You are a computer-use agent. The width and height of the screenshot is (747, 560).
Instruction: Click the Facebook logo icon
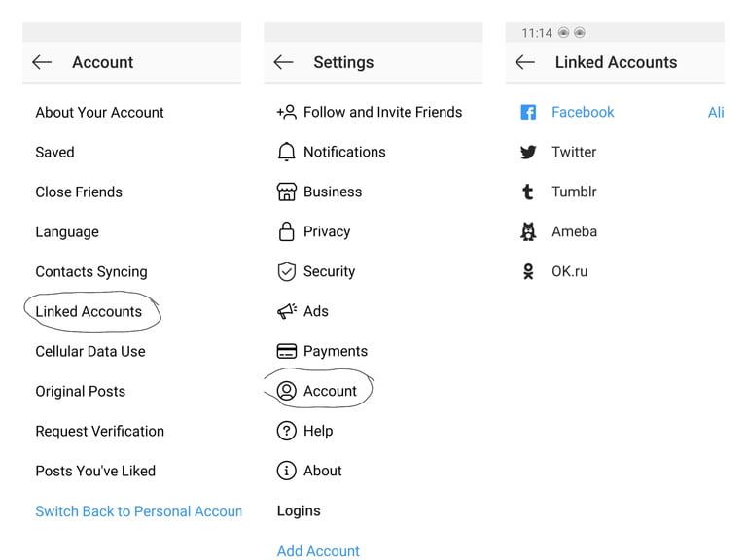click(x=528, y=112)
